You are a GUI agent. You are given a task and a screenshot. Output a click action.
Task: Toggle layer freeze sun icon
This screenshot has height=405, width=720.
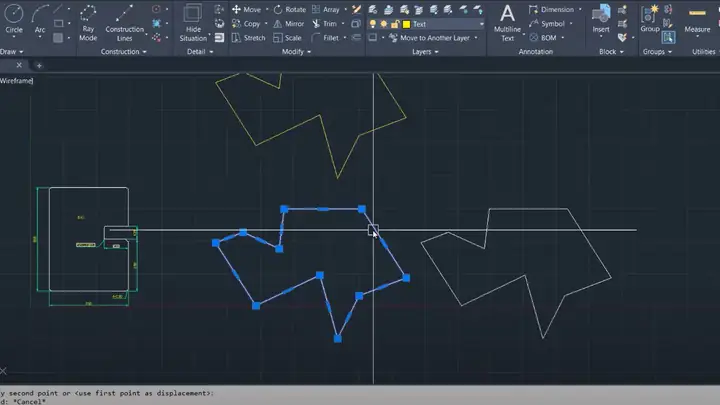[383, 24]
